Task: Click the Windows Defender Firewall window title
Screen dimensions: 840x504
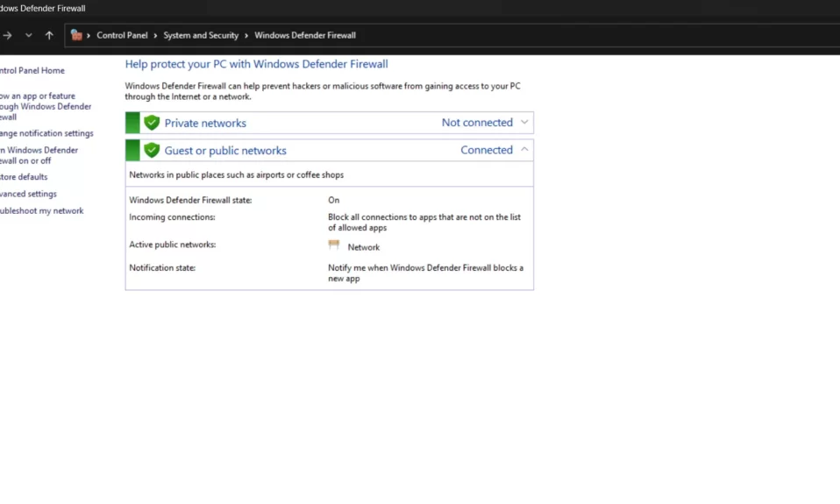Action: [42, 8]
